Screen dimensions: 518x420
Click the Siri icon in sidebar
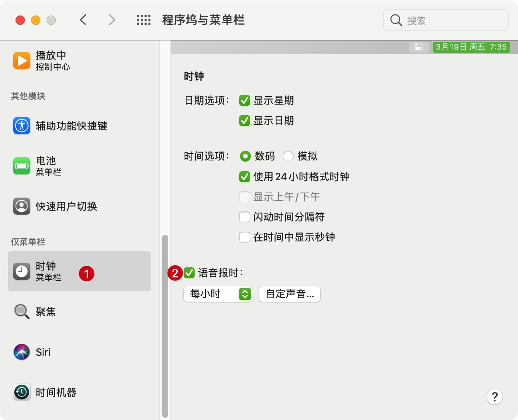point(22,352)
